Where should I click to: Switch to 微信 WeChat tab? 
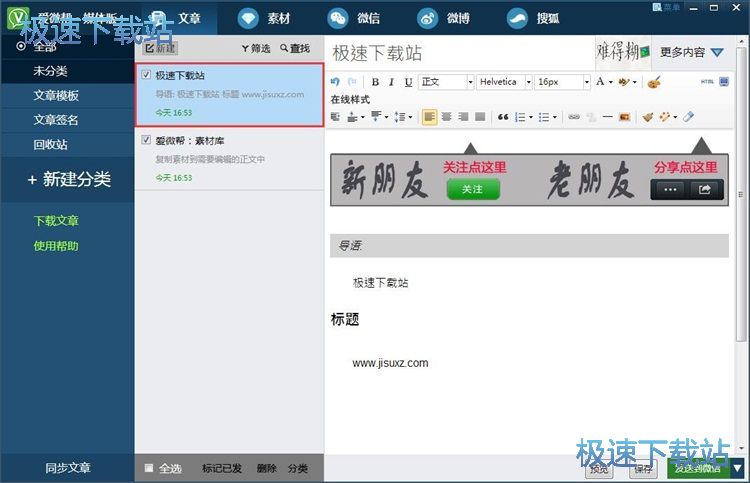[x=368, y=18]
